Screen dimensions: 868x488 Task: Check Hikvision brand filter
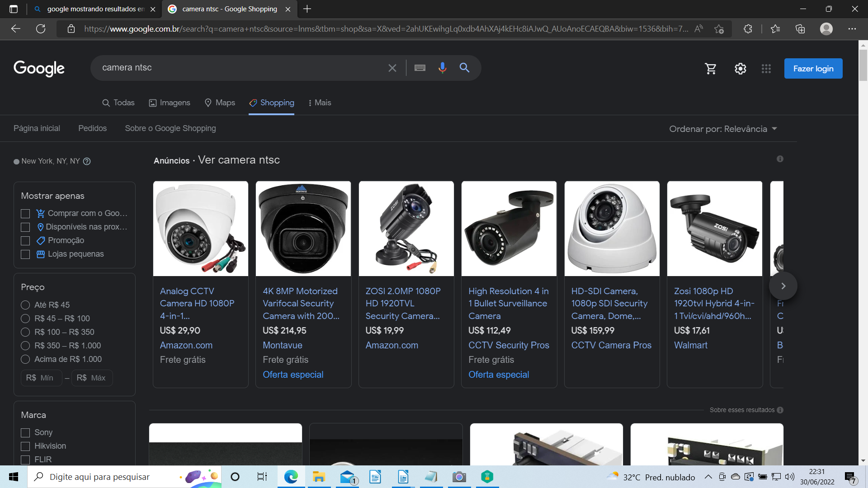25,446
